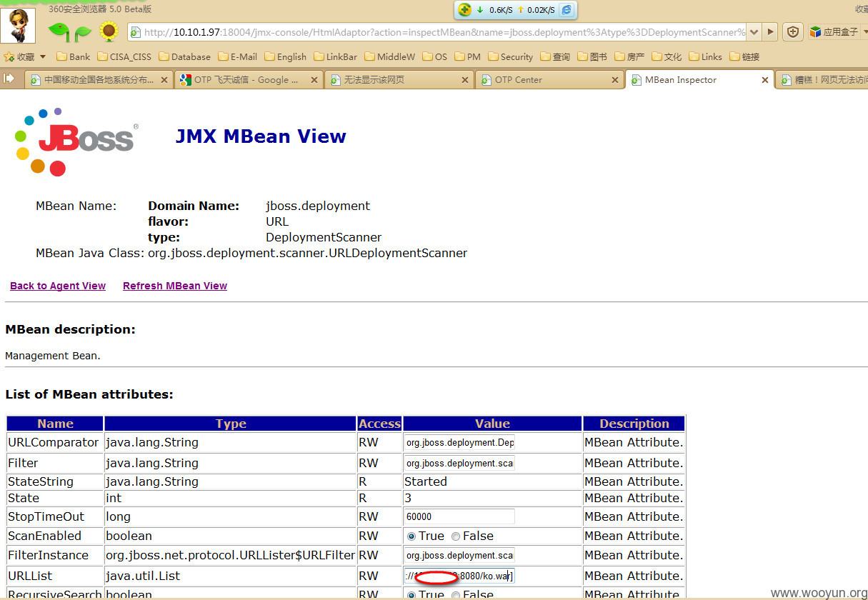Click the URLList value field
The height and width of the screenshot is (600, 868).
(459, 576)
